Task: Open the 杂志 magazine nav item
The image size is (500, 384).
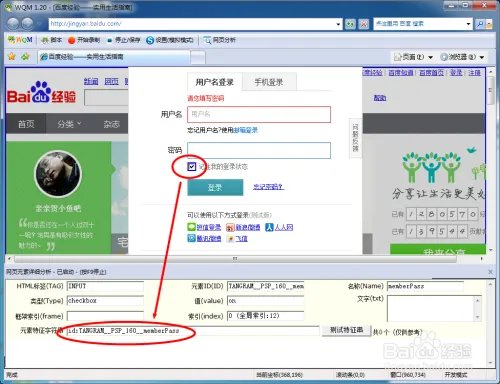Action: coord(111,124)
